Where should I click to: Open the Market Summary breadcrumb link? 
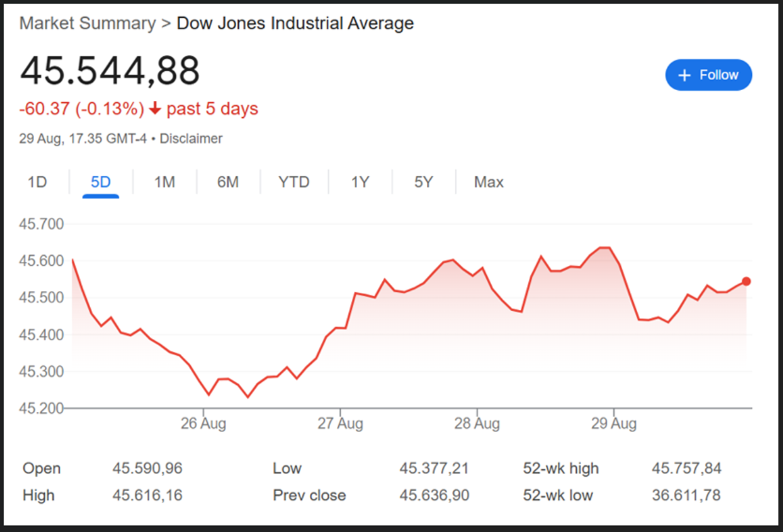click(87, 23)
